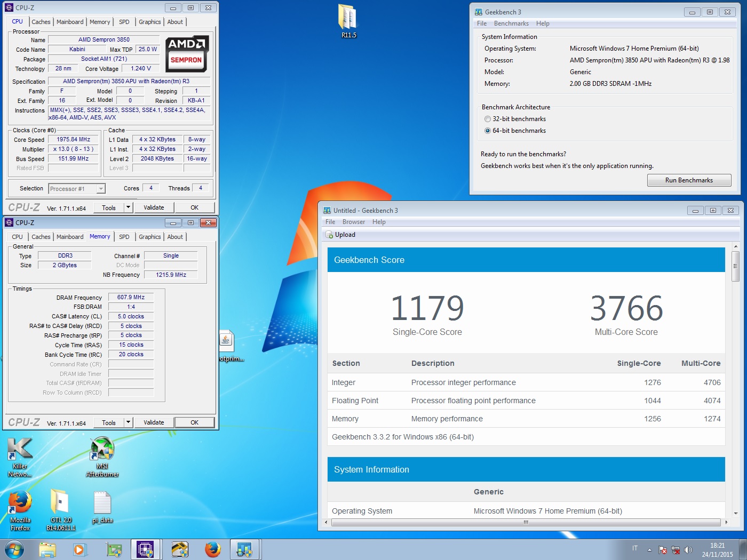747x560 pixels.
Task: Open About tab in top CPU-Z window
Action: tap(175, 22)
